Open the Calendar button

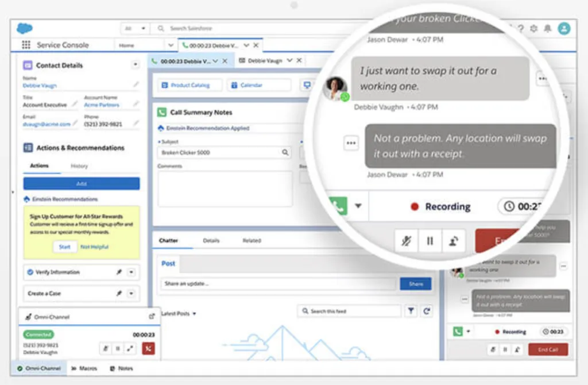[x=259, y=85]
